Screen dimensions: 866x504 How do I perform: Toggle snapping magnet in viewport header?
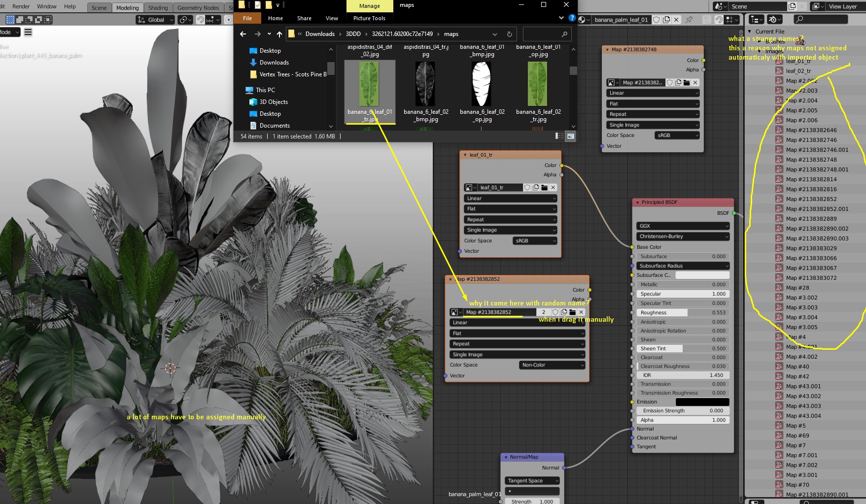[200, 20]
